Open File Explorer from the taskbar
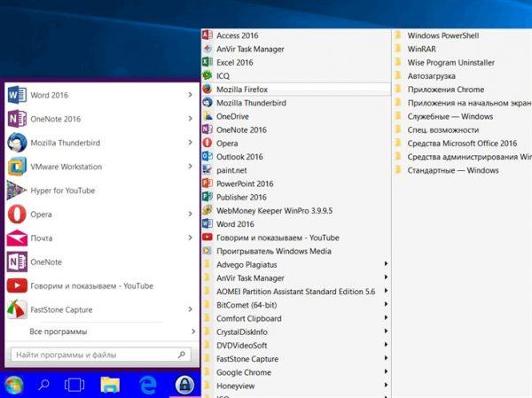The width and height of the screenshot is (532, 398). (x=110, y=385)
